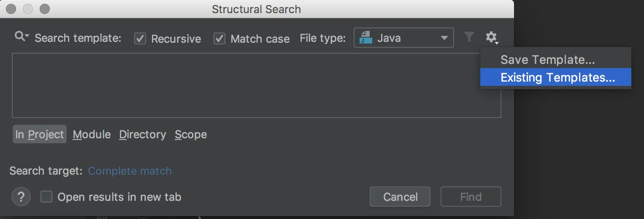Image resolution: width=644 pixels, height=219 pixels.
Task: Click the filter funnel icon
Action: tap(469, 37)
